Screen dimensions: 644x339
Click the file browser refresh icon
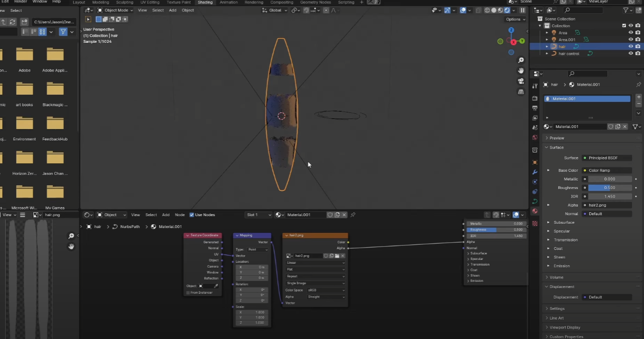click(x=12, y=22)
